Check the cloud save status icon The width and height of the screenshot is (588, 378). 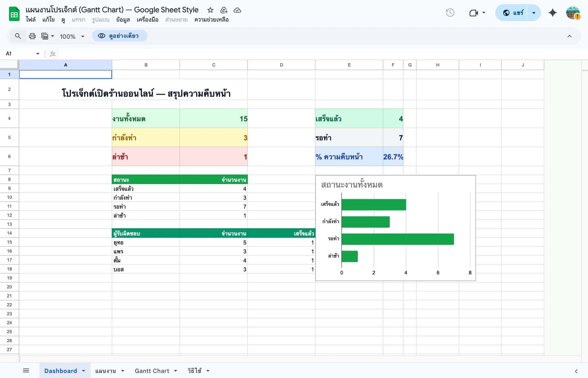pyautogui.click(x=237, y=10)
